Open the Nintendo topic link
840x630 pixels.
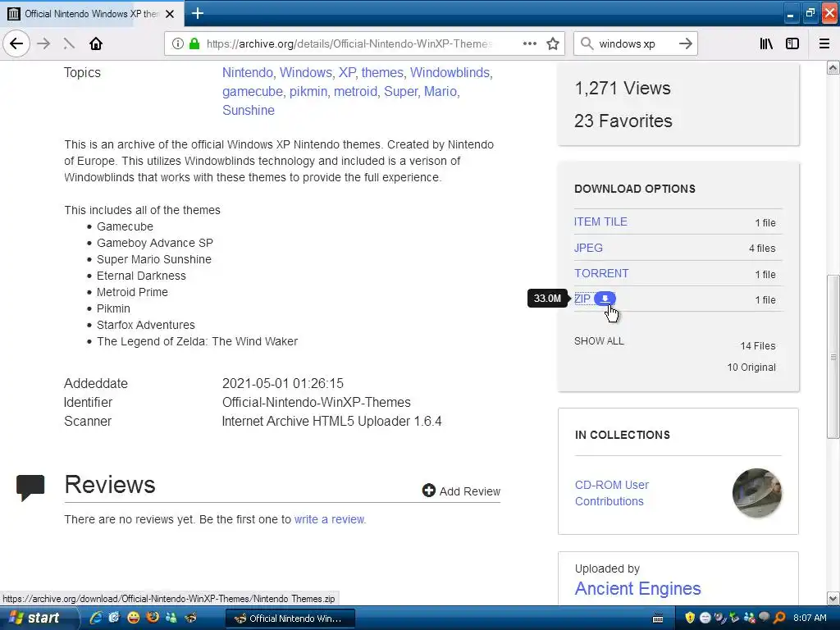click(248, 72)
